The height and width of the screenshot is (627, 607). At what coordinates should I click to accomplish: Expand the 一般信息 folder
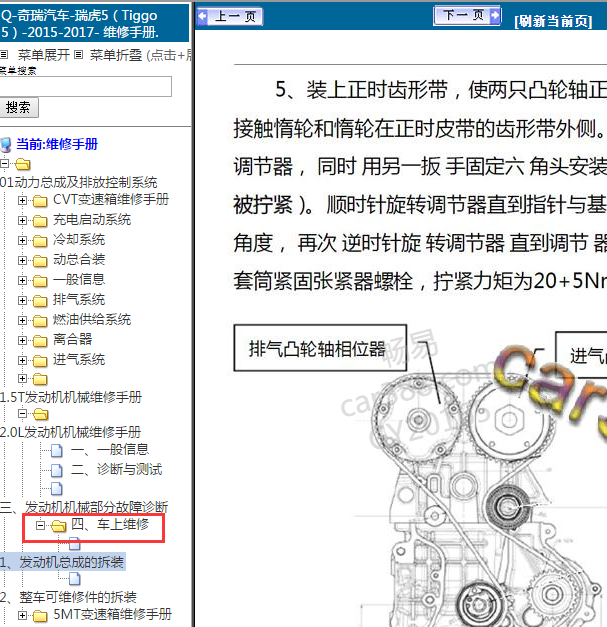pos(22,280)
